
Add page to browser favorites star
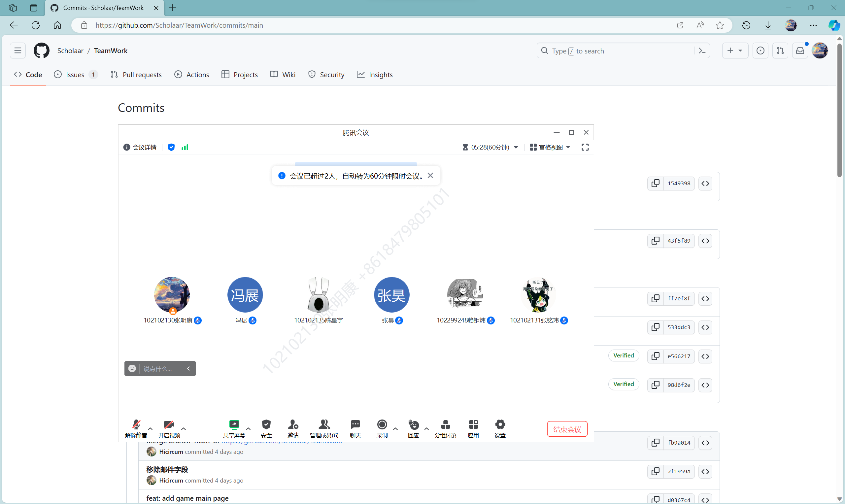click(x=720, y=25)
